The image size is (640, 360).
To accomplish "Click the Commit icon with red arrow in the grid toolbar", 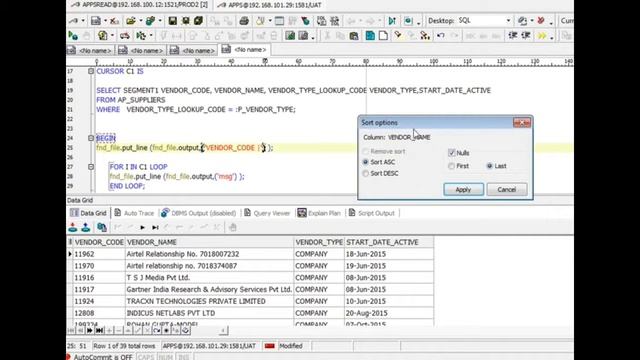I will pyautogui.click(x=73, y=227).
